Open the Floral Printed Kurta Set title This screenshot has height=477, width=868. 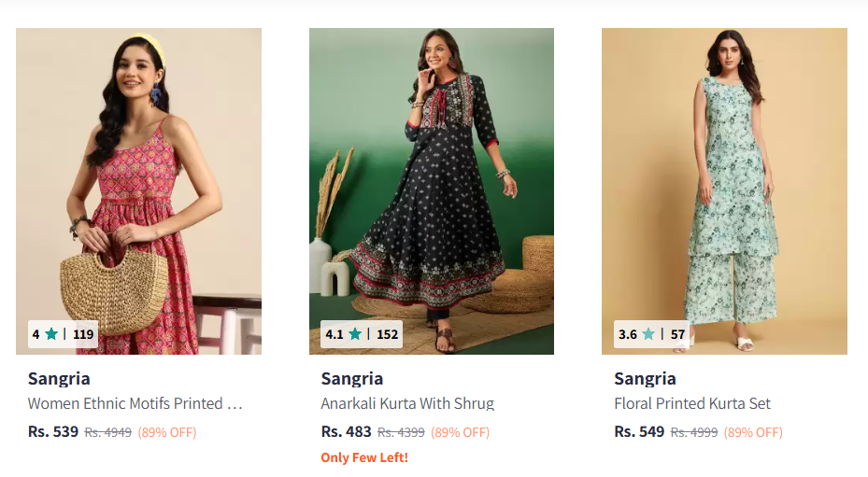(x=692, y=404)
